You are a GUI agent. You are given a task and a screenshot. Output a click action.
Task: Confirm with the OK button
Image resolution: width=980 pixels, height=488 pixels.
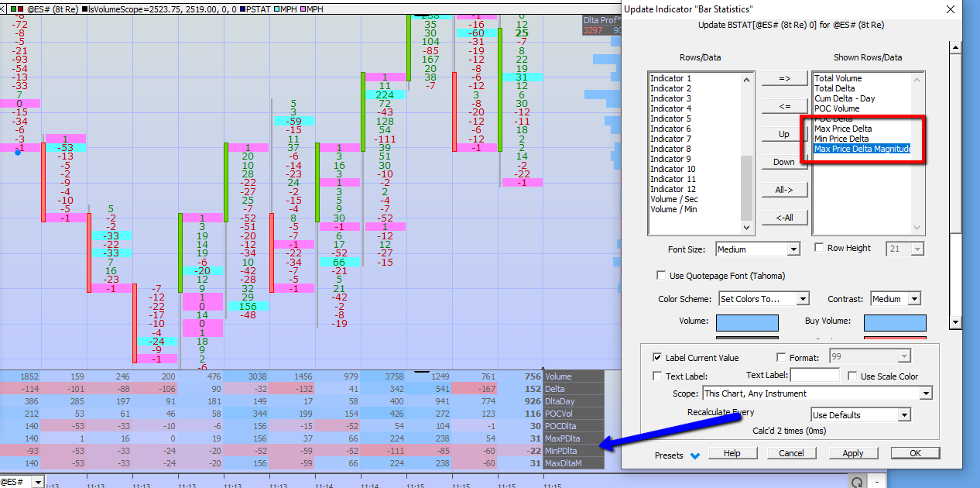tap(915, 453)
